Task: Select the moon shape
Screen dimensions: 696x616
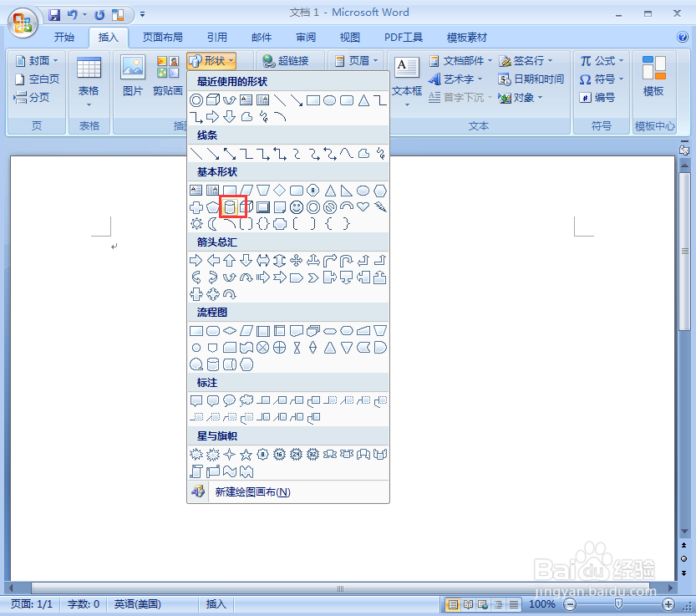Action: [213, 223]
